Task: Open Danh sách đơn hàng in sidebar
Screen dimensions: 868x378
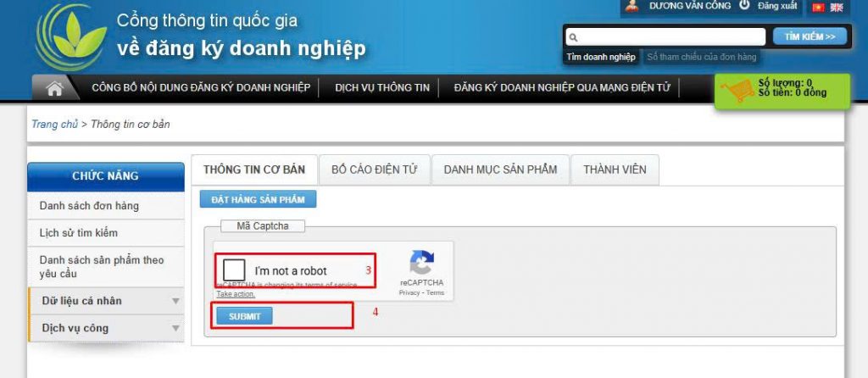Action: (x=89, y=206)
